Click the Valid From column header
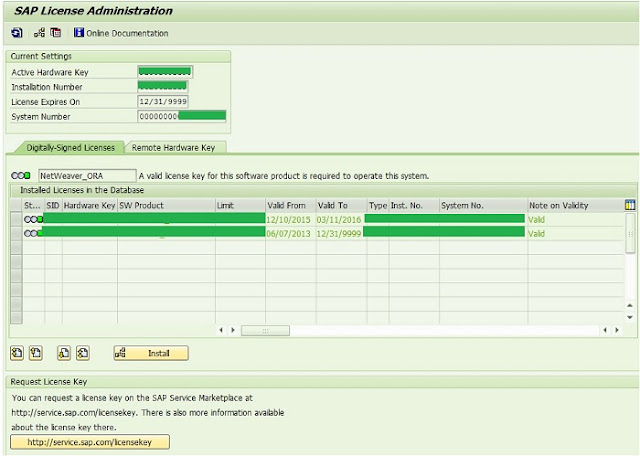The height and width of the screenshot is (456, 640). click(291, 205)
